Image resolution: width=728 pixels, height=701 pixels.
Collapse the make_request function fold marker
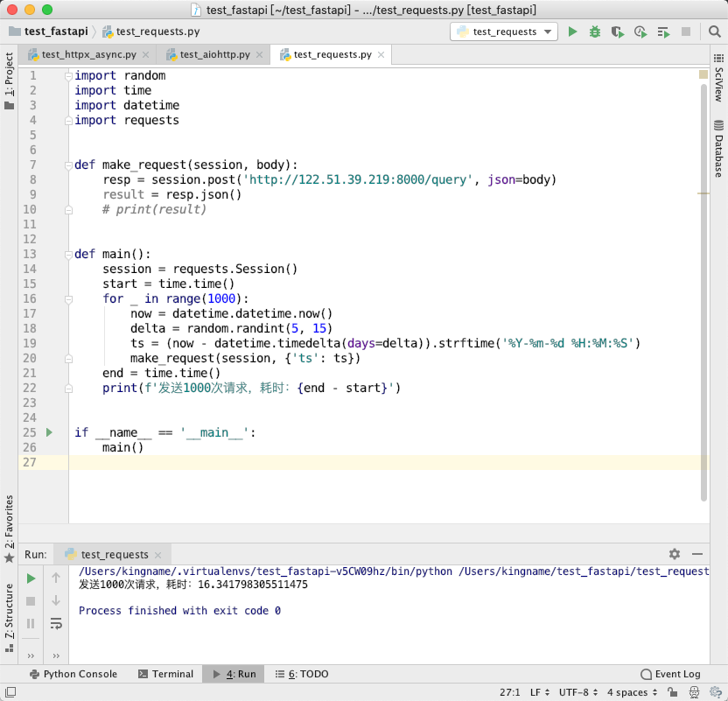click(x=68, y=165)
